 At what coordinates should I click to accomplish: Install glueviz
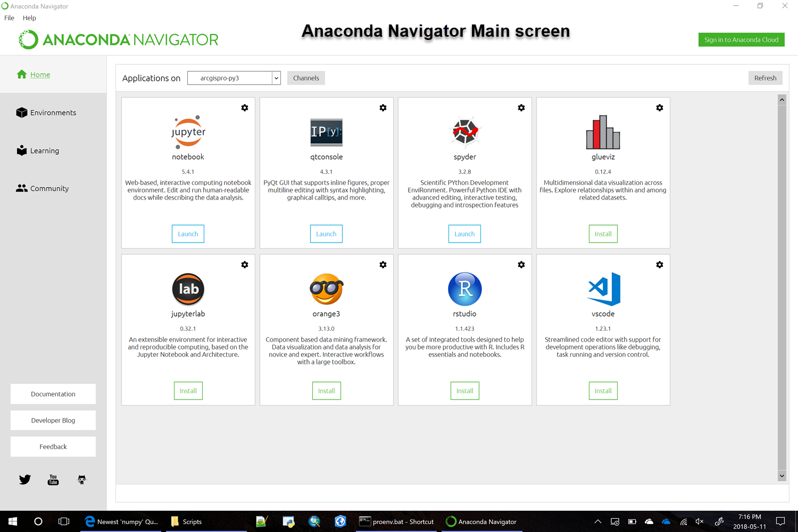pos(603,234)
